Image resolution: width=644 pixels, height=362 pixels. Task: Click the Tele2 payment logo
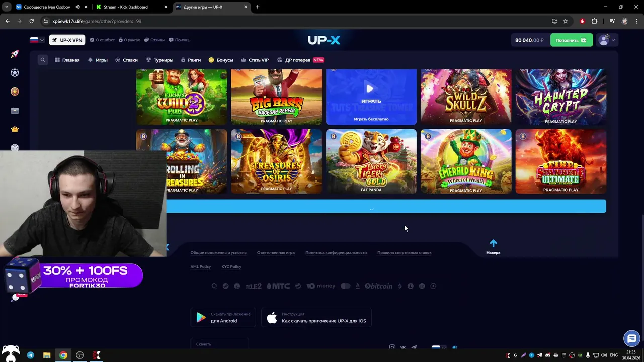point(253,286)
